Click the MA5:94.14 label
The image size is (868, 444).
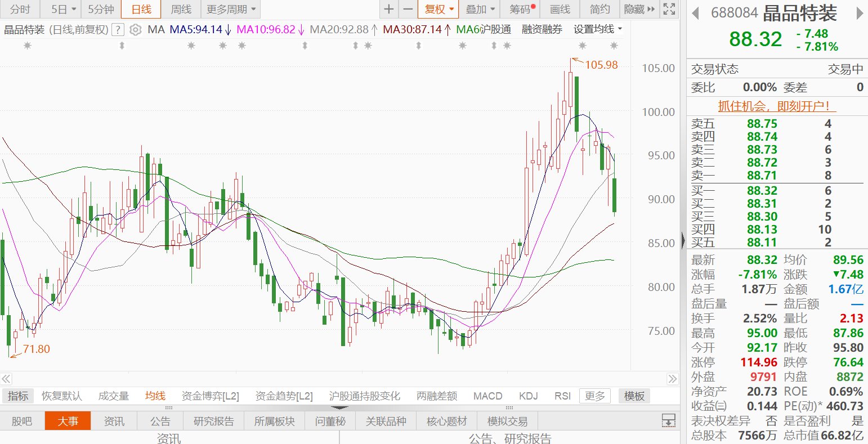click(x=196, y=29)
